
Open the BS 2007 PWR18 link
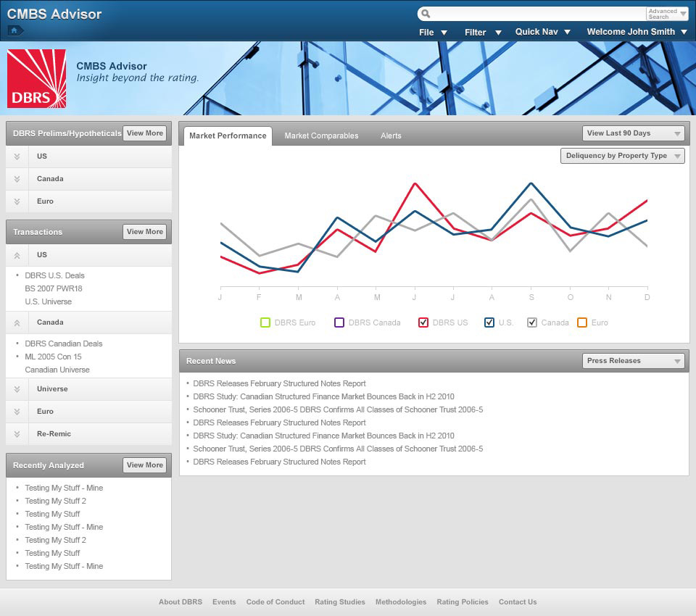click(x=54, y=288)
